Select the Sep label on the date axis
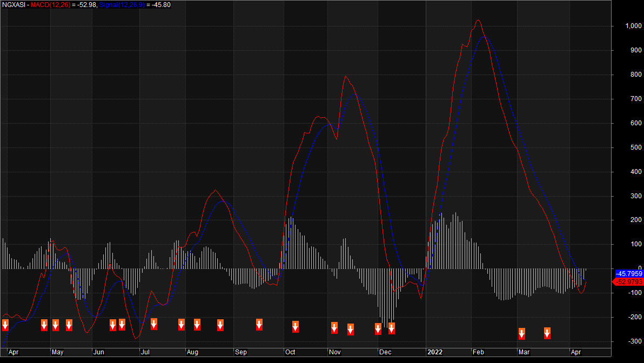The image size is (644, 363). tap(240, 352)
